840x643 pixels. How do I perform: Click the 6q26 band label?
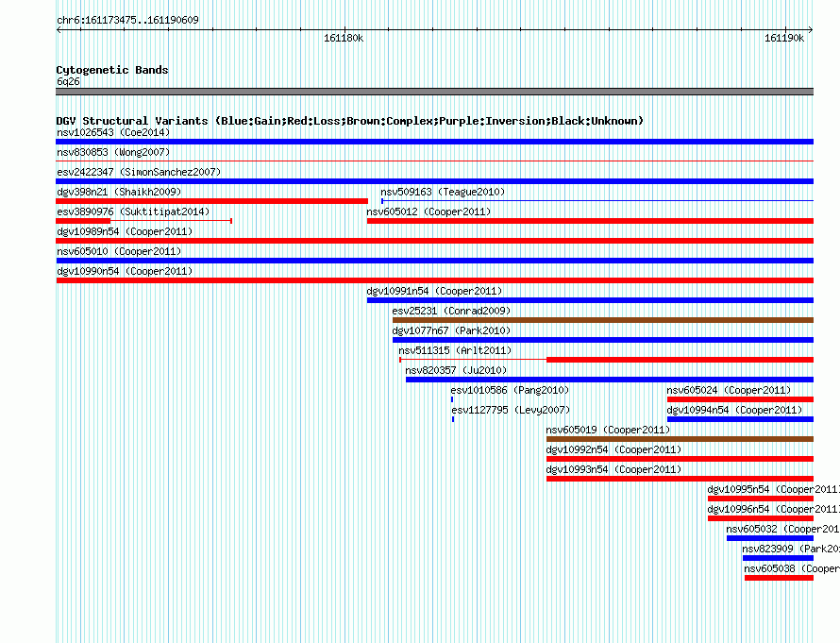click(68, 81)
